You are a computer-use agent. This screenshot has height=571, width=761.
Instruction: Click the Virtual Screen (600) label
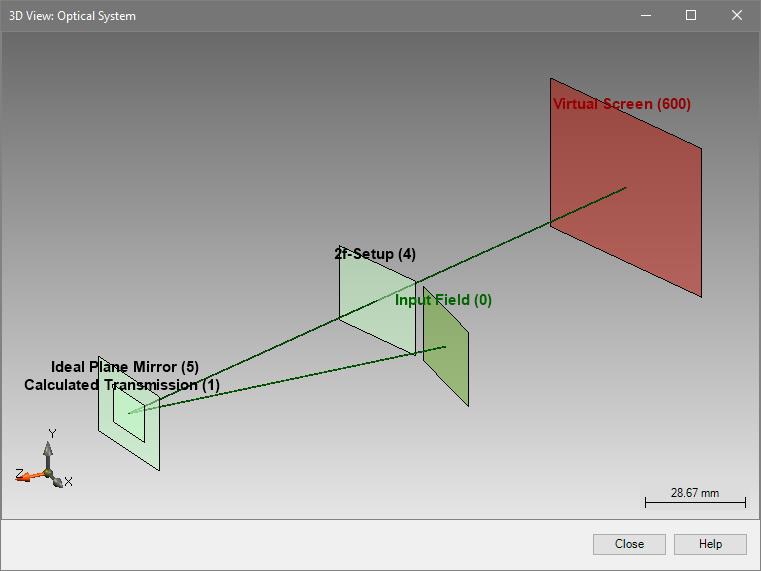click(x=621, y=104)
